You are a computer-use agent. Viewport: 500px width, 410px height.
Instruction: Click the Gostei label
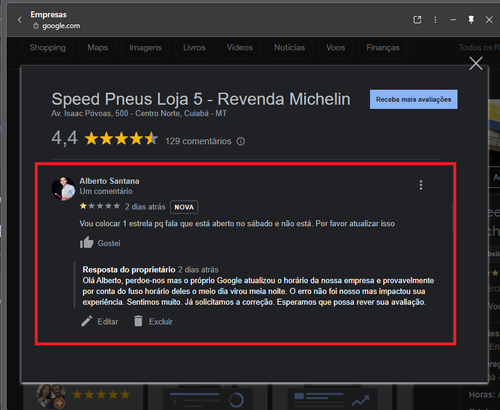tap(109, 243)
